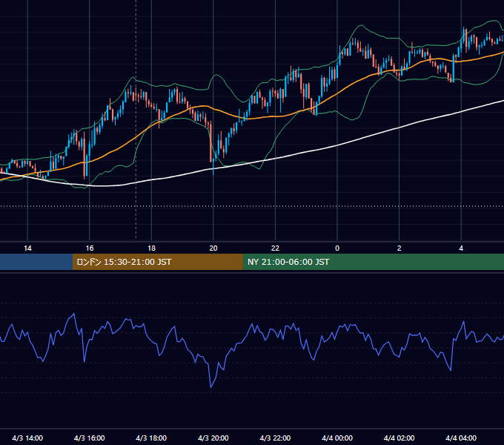Click the oscillator's lowest trough near 20:00
The height and width of the screenshot is (445, 504).
[210, 387]
